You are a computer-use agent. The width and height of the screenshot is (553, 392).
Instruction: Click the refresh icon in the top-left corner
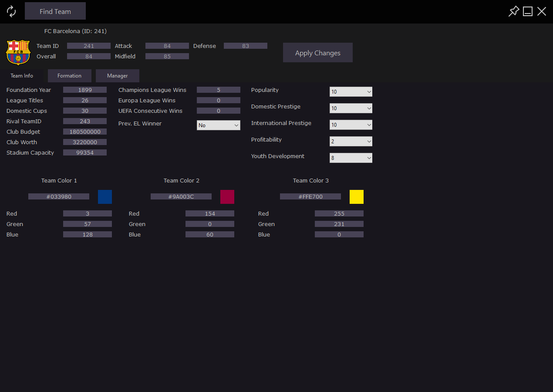(x=11, y=11)
